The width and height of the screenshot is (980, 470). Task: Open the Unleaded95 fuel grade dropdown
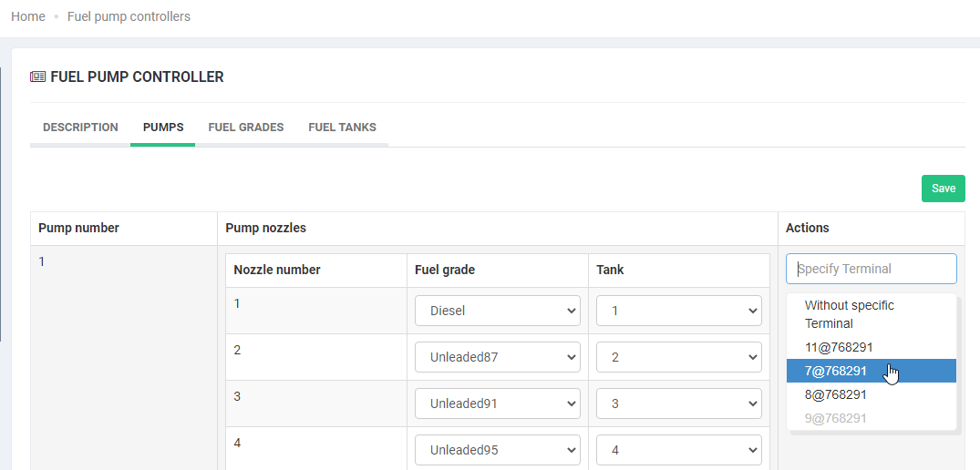(x=497, y=450)
